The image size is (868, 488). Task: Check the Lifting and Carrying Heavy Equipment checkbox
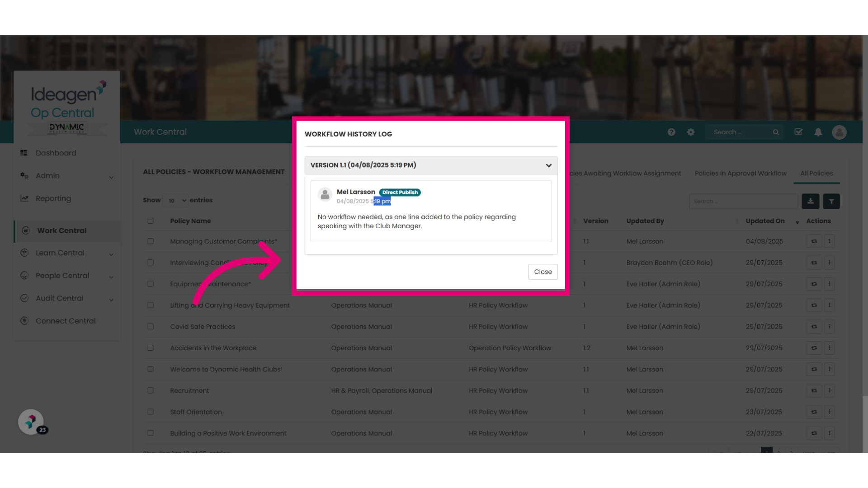click(151, 305)
